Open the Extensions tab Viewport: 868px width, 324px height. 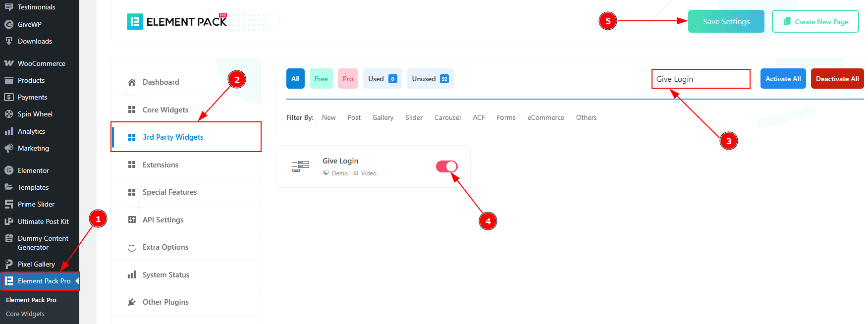pos(186,164)
